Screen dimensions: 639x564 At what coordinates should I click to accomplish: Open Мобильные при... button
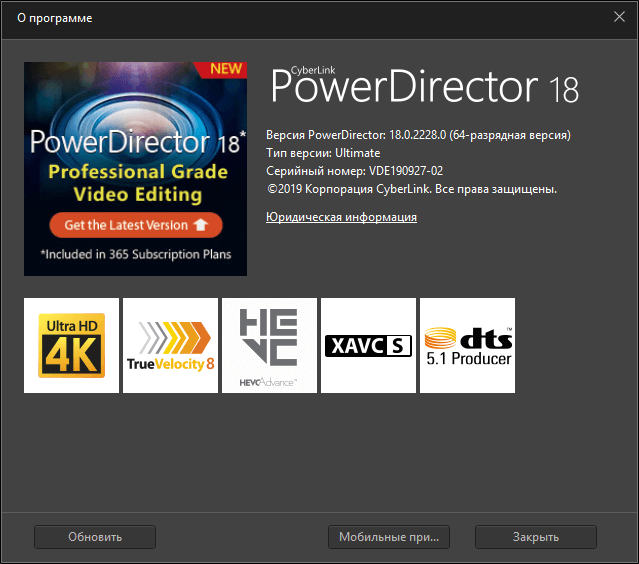tap(389, 537)
